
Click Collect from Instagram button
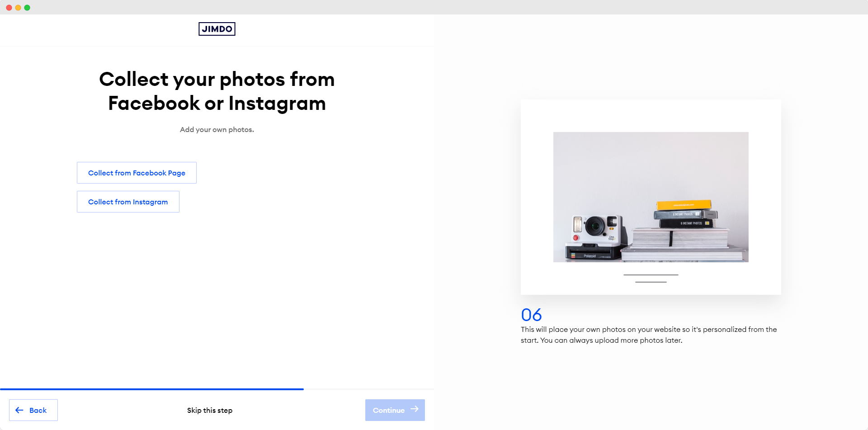(128, 202)
